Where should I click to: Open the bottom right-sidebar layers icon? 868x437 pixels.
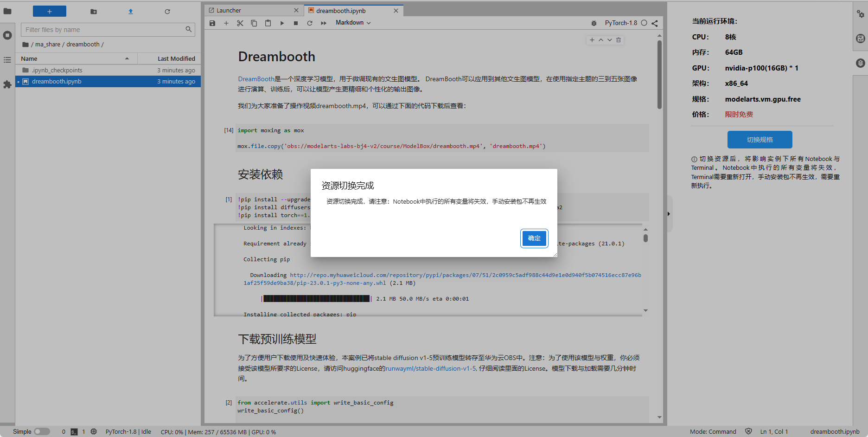pyautogui.click(x=861, y=63)
